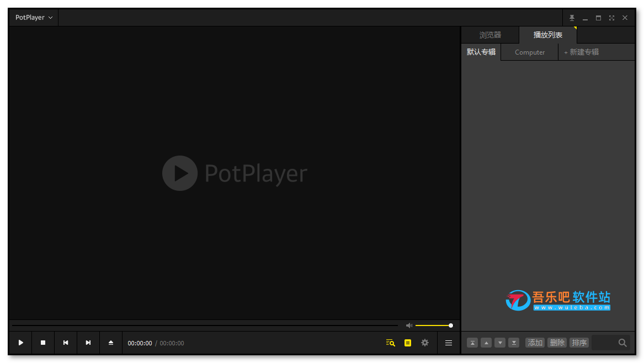644x363 pixels.
Task: Stop playback with the stop button
Action: click(43, 343)
